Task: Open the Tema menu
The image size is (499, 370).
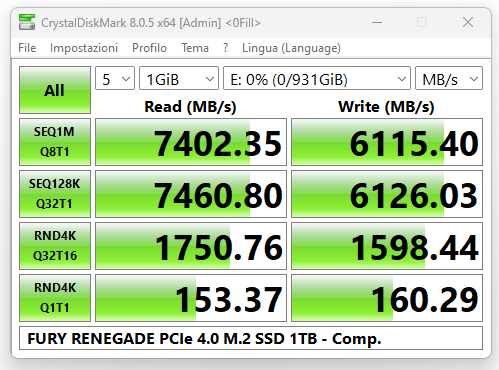Action: [x=195, y=48]
